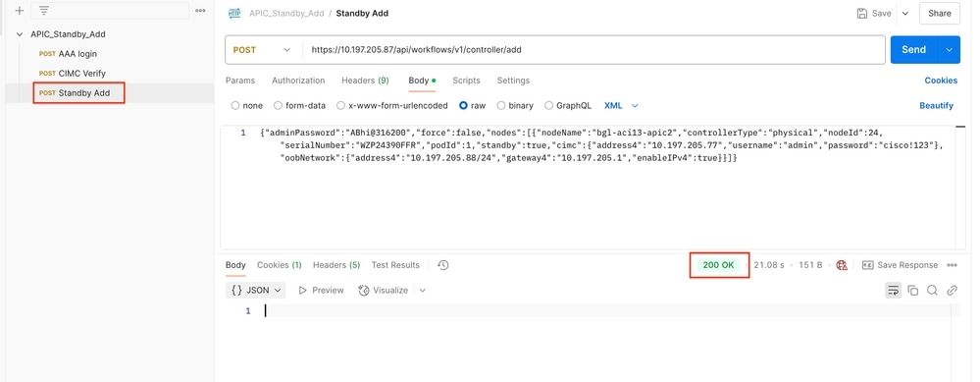Switch to the Settings tab
Screen dimensions: 980x382
[513, 81]
